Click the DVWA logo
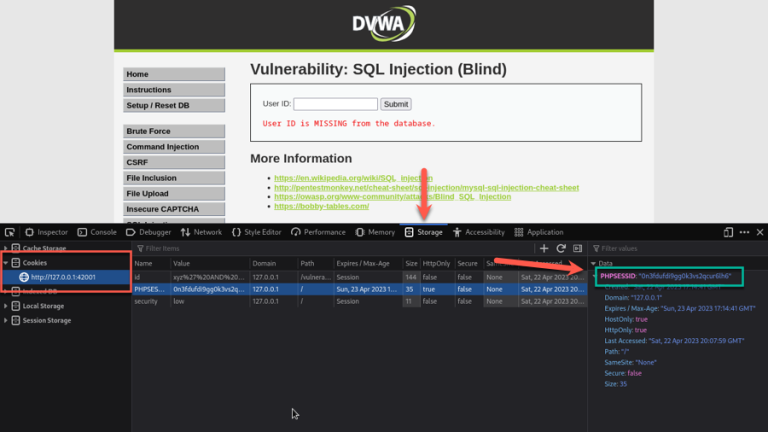Viewport: 768px width, 432px height. 383,24
